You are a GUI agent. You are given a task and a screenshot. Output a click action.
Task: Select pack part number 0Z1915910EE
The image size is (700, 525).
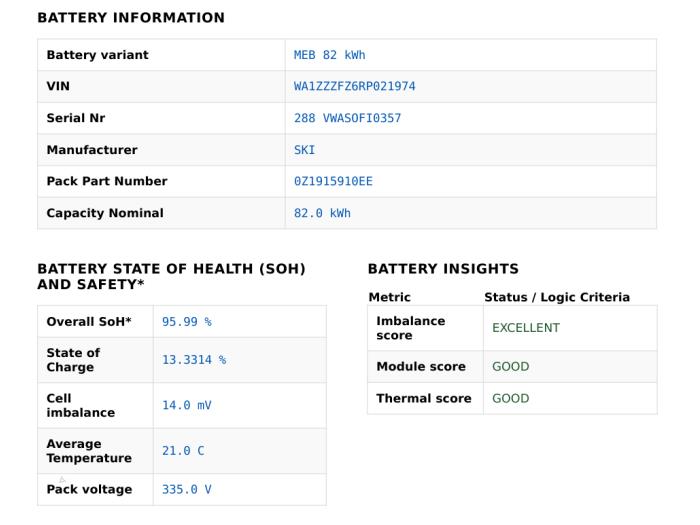point(333,181)
